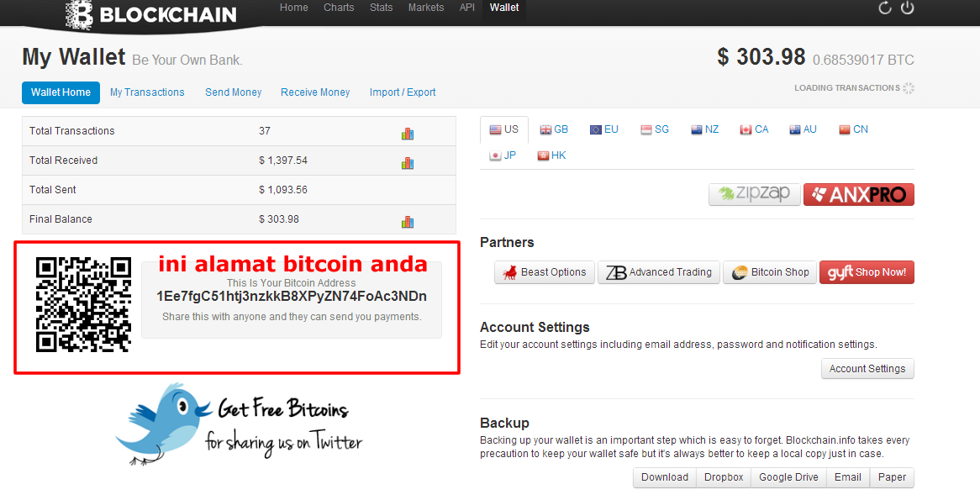The width and height of the screenshot is (980, 500).
Task: Click the bitcoin address 1Ee7fgC51htj3nzkkB8XPyZN74FoAc3NDn
Action: point(292,297)
